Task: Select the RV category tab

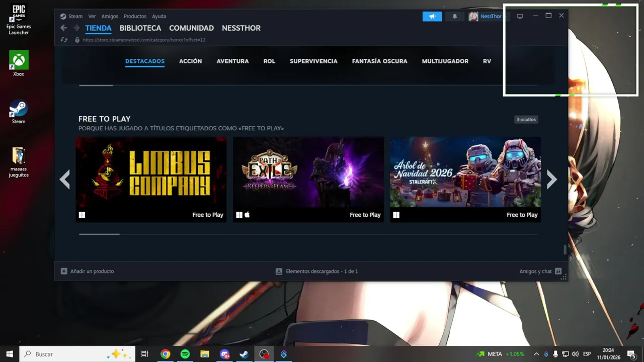Action: 487,61
